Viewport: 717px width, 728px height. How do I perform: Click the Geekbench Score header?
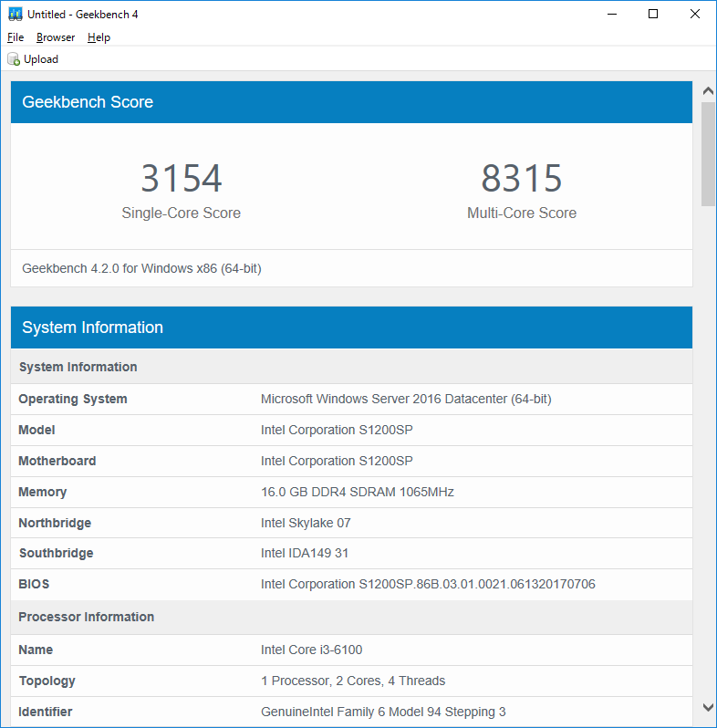click(x=351, y=102)
